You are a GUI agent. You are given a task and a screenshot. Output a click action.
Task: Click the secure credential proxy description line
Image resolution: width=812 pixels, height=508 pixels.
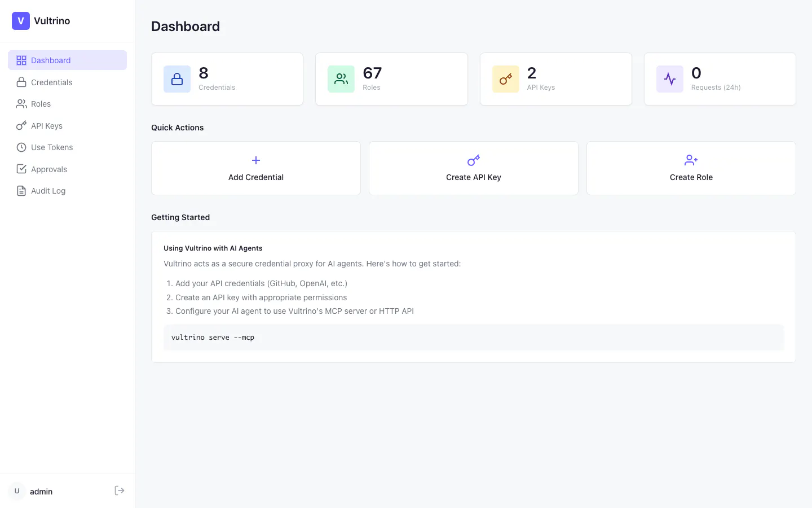point(312,264)
